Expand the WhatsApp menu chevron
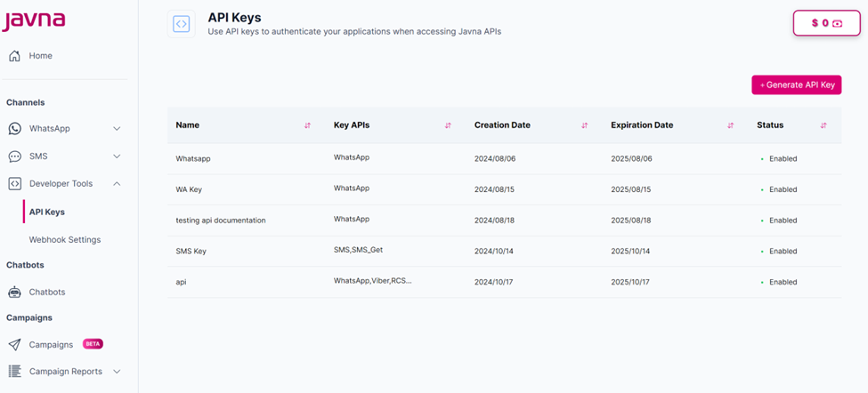The width and height of the screenshot is (868, 393). tap(117, 129)
